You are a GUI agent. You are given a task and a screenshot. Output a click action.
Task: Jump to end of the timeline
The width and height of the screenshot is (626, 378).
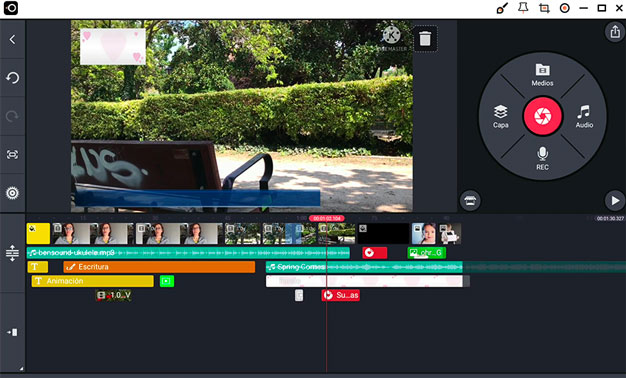[12, 332]
